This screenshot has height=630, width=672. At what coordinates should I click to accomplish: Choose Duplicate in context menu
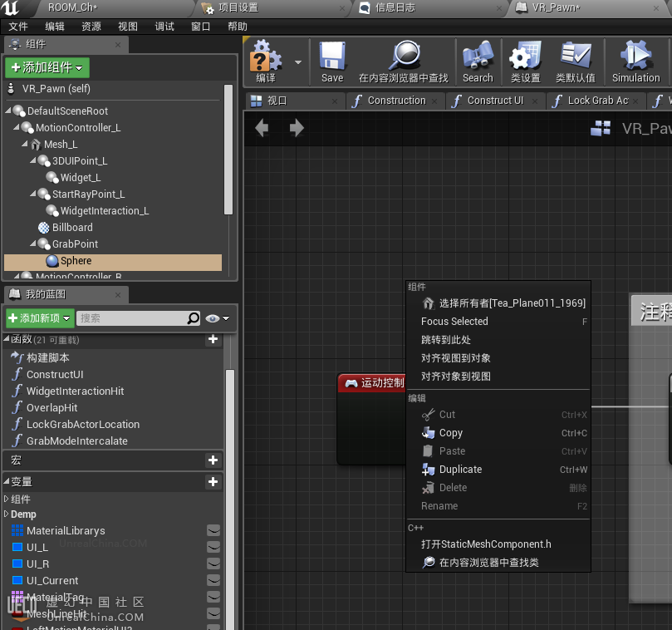(498, 470)
